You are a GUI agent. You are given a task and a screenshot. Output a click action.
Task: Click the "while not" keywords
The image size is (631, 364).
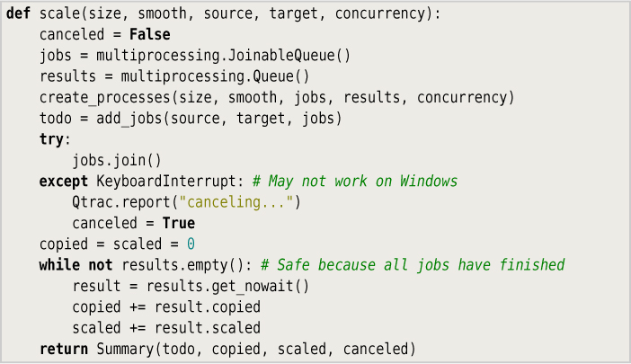76,264
